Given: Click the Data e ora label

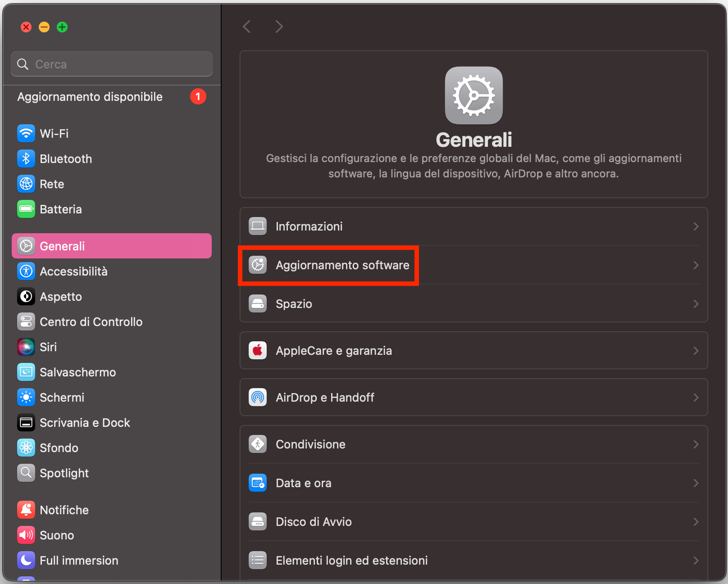Looking at the screenshot, I should (x=304, y=483).
